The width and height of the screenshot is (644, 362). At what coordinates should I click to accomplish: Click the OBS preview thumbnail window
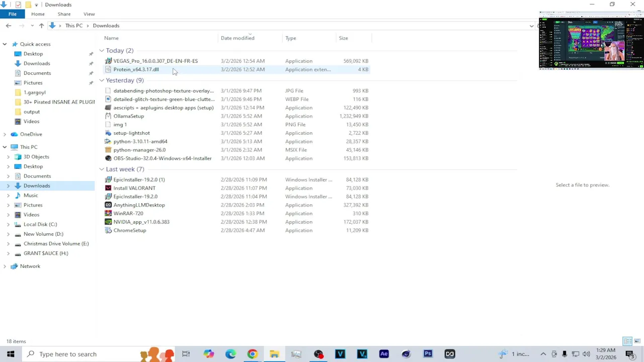591,40
